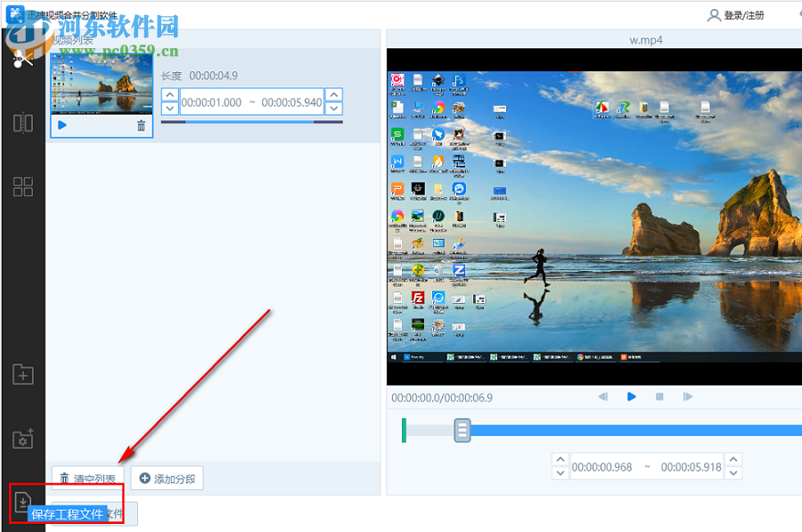This screenshot has width=802, height=532.
Task: Click the w.mp4 video title
Action: click(645, 40)
